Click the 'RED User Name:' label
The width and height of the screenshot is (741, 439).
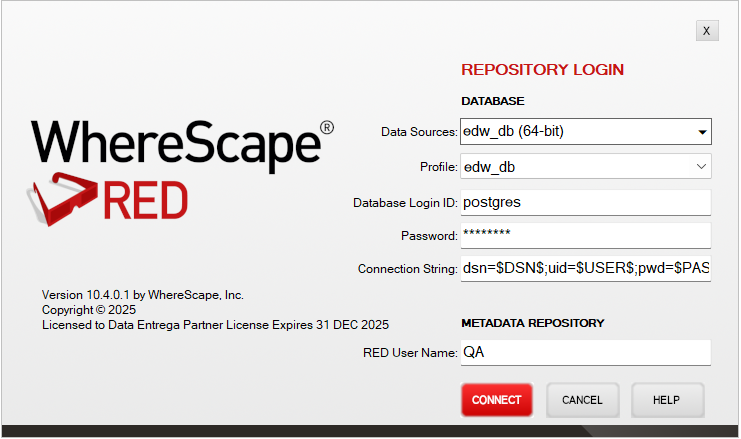[x=410, y=353]
